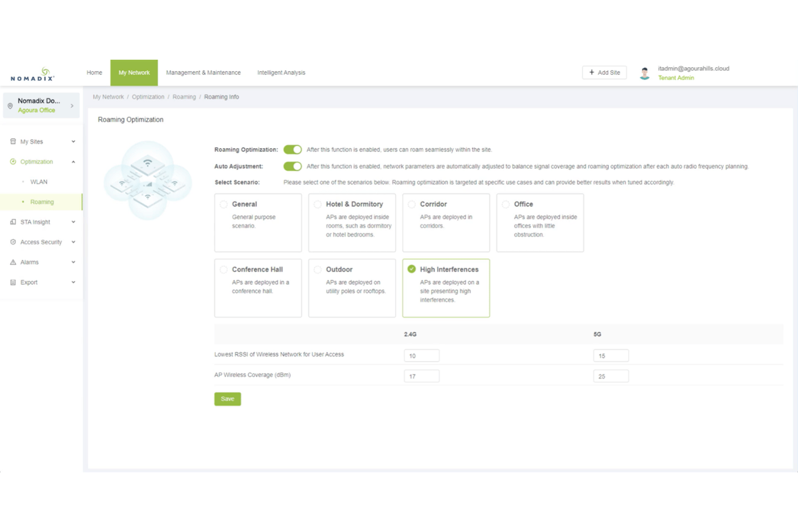
Task: Open WLAN in the sidebar
Action: click(39, 182)
